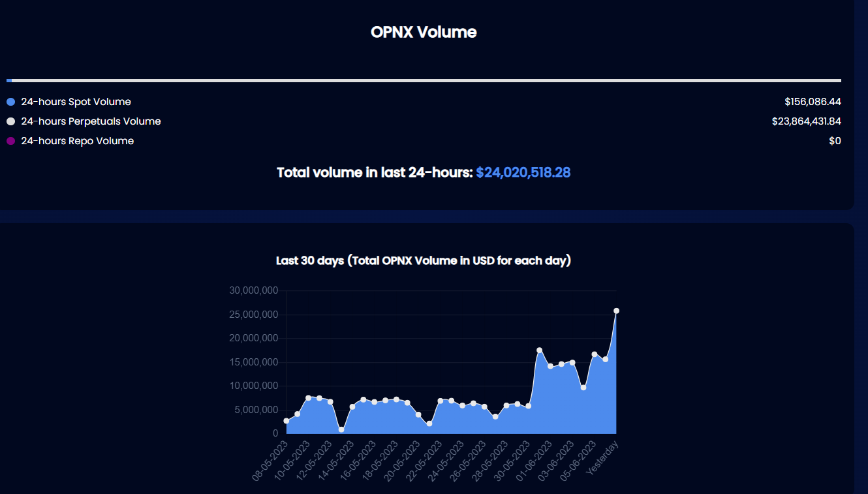Click the 08-05-2023 x-axis label
Viewport: 868px width, 494px height.
270,461
